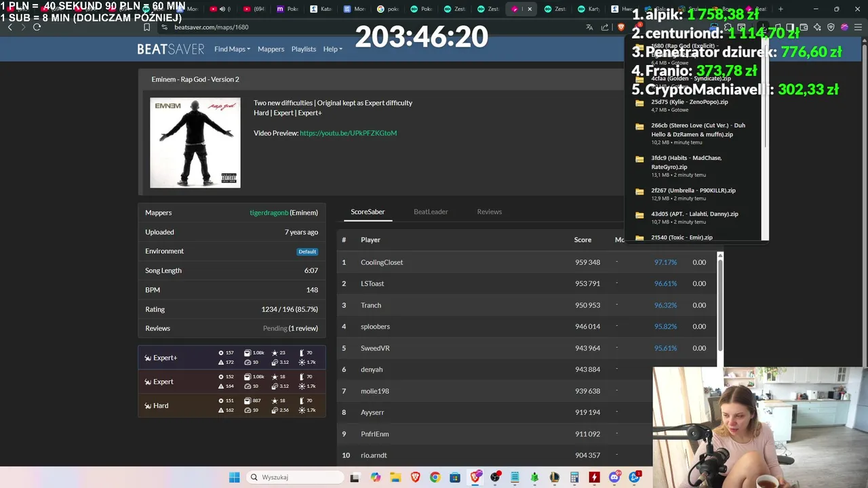
Task: Open the Playlists page
Action: tap(304, 49)
